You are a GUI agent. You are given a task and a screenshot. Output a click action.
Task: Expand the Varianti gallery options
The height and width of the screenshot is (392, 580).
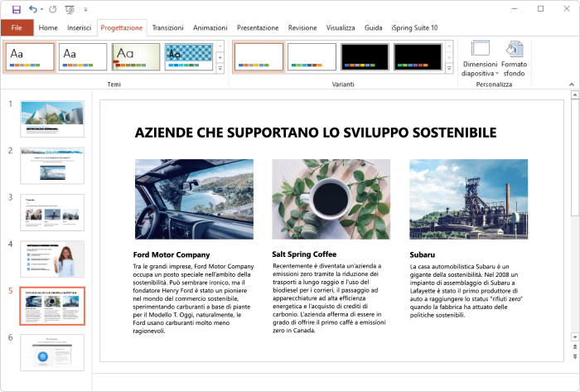tap(449, 69)
